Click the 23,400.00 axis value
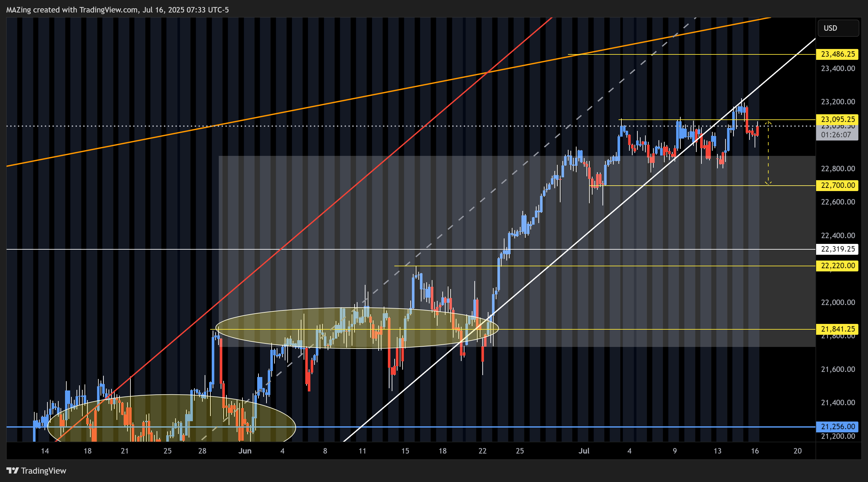 (838, 69)
